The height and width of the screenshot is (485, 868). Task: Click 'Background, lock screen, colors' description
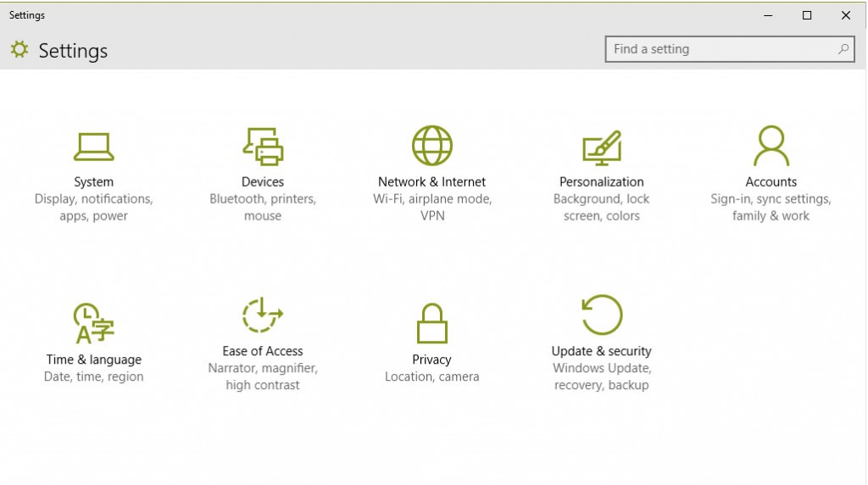pyautogui.click(x=602, y=207)
